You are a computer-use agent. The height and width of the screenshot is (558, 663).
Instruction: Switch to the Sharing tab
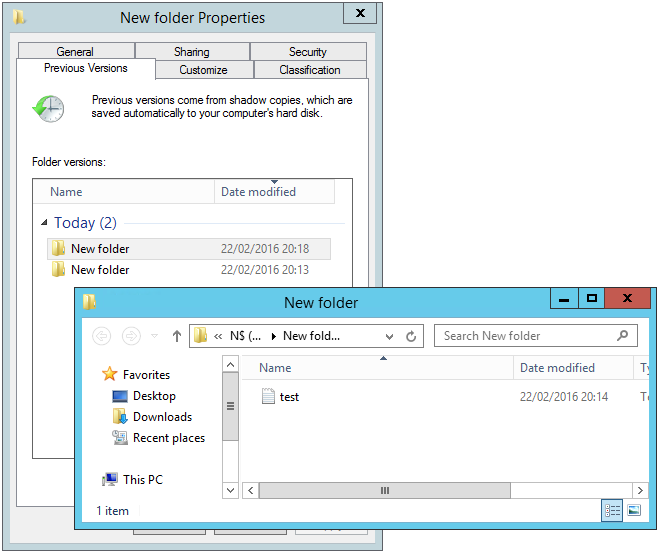pos(192,51)
